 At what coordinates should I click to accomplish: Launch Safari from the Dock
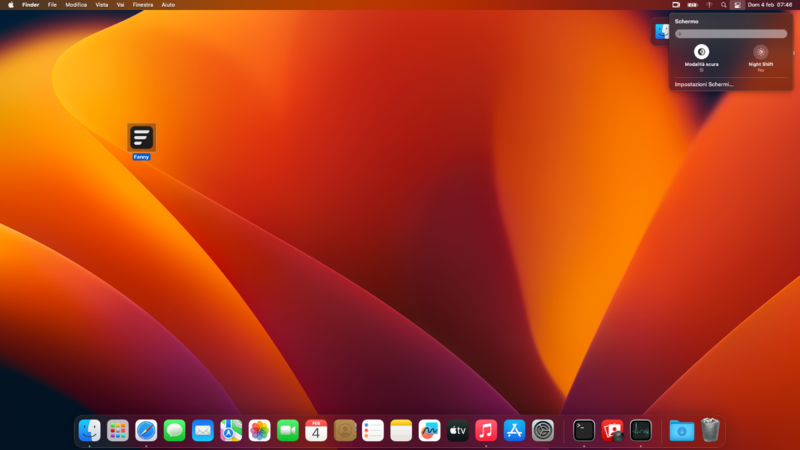coord(146,430)
